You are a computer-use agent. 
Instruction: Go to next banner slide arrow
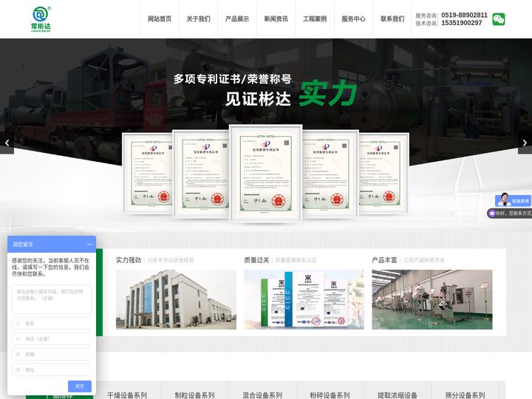tap(525, 143)
